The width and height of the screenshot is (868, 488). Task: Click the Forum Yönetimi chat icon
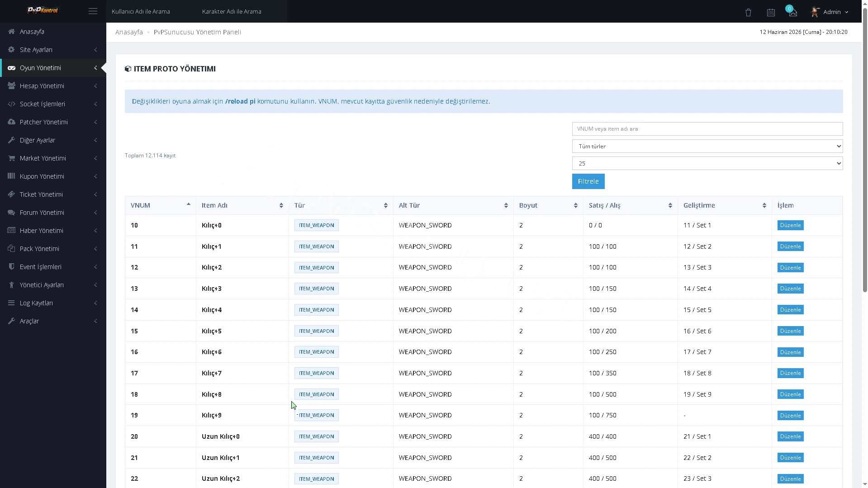(x=11, y=213)
